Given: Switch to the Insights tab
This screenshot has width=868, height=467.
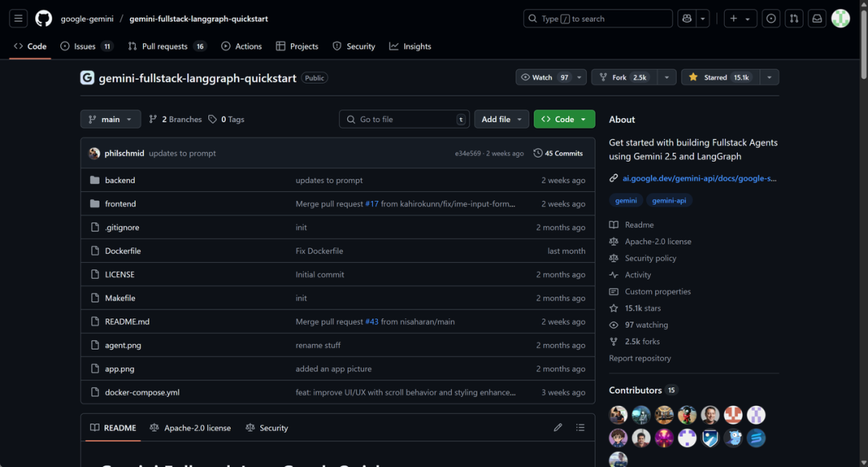Looking at the screenshot, I should (x=410, y=47).
